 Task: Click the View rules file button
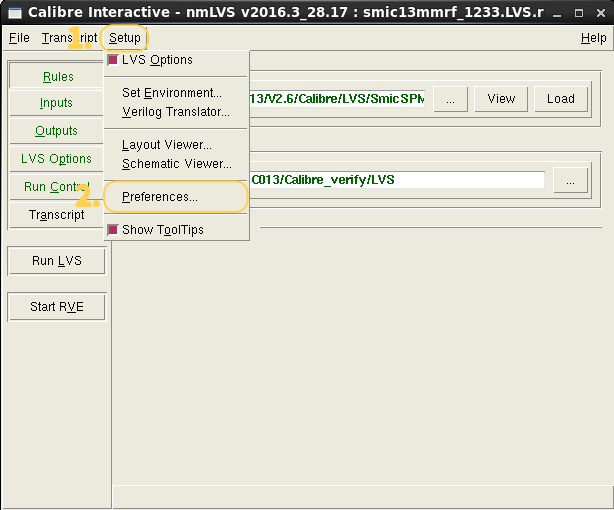click(501, 99)
